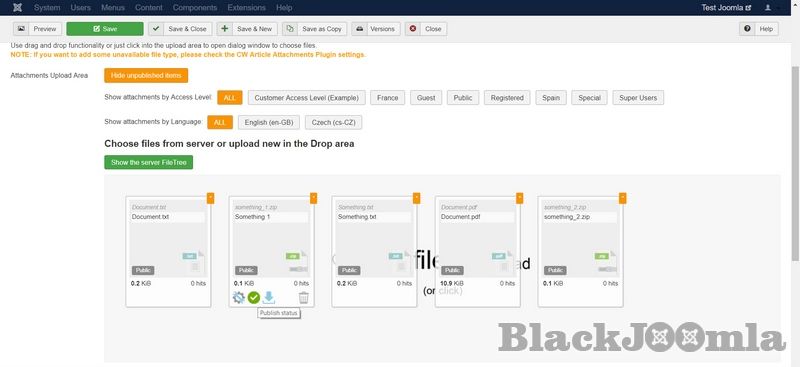Click Public badge on Something 1 card

pos(246,270)
